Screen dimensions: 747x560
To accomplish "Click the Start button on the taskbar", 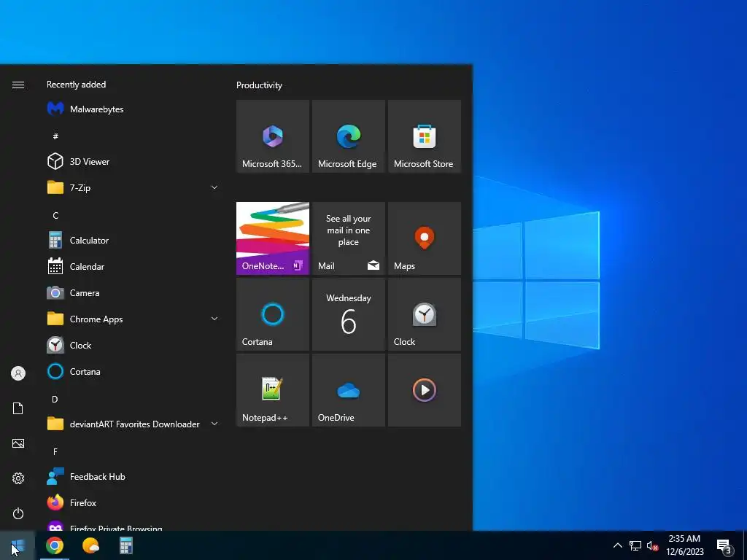I will [x=18, y=545].
